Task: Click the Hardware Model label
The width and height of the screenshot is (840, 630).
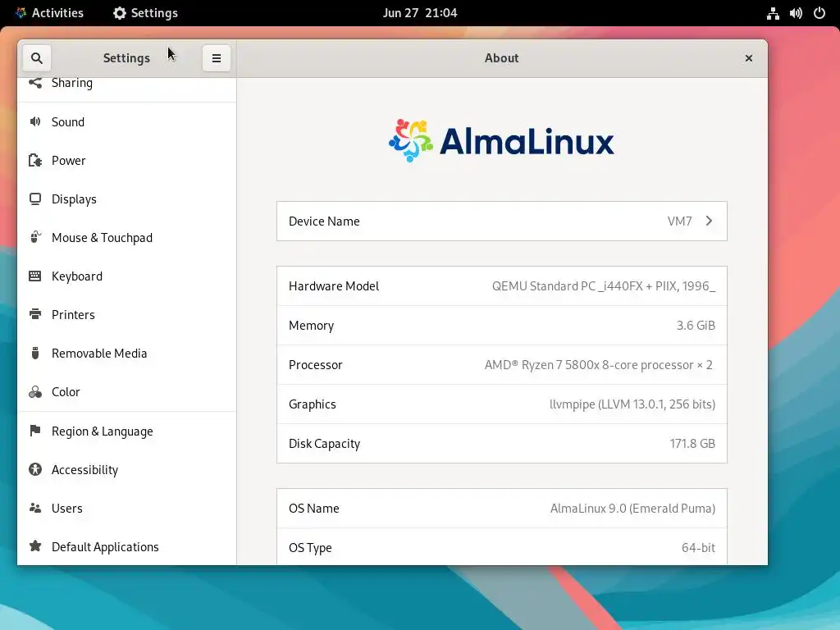Action: (334, 286)
